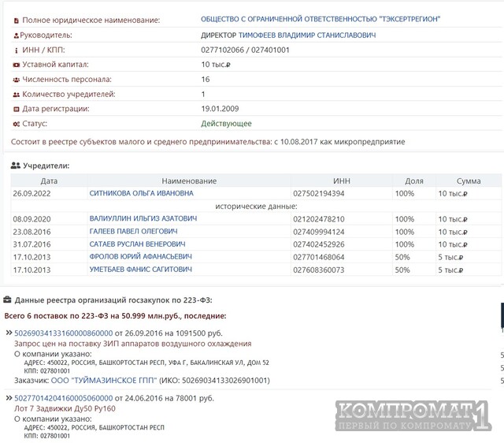Image resolution: width=504 pixels, height=443 pixels.
Task: Click the lot description Запрос цен на поставку ЗИП
Action: click(133, 344)
